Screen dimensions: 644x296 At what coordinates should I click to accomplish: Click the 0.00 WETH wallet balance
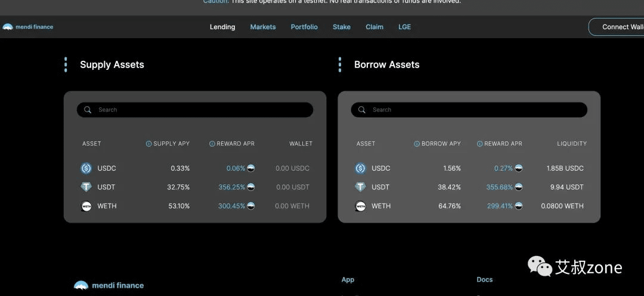[x=292, y=206]
